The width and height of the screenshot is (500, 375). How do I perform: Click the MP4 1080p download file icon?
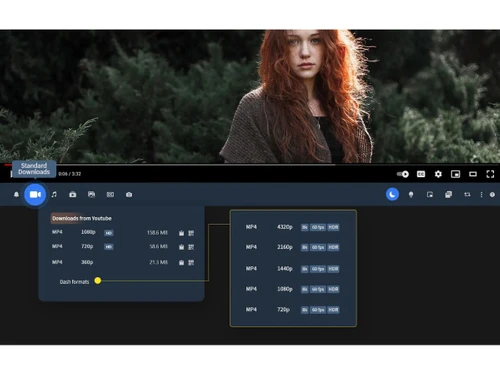point(181,233)
